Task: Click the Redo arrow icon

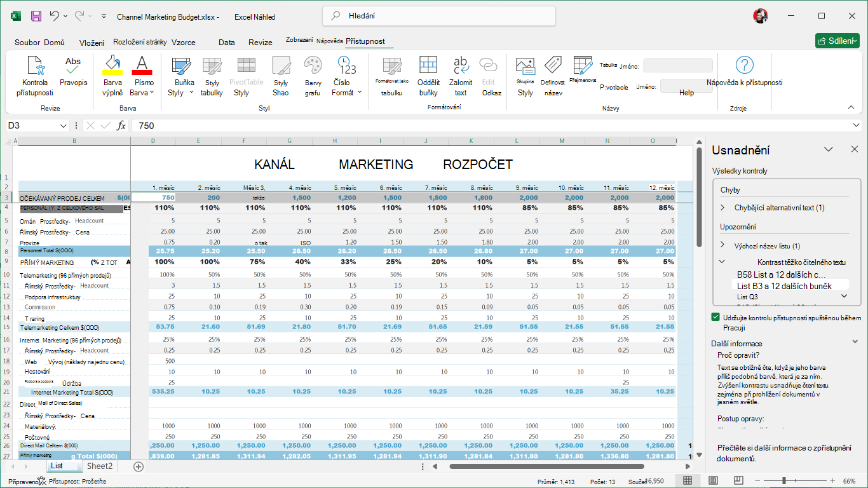Action: tap(79, 17)
